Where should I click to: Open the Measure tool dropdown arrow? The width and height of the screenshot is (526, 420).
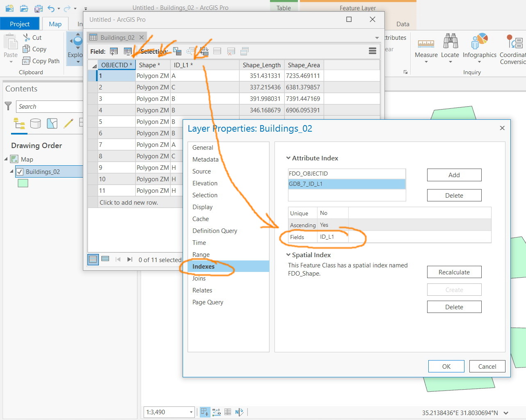pyautogui.click(x=426, y=62)
